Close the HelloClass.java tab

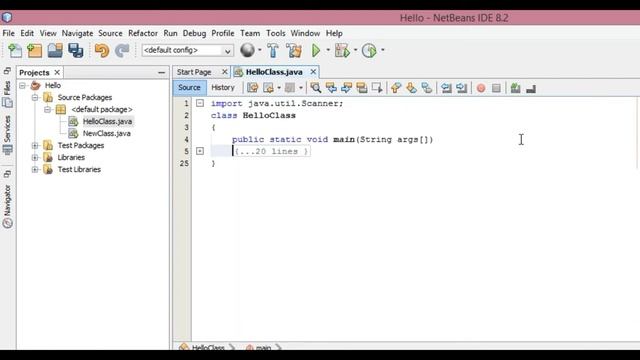(x=313, y=72)
